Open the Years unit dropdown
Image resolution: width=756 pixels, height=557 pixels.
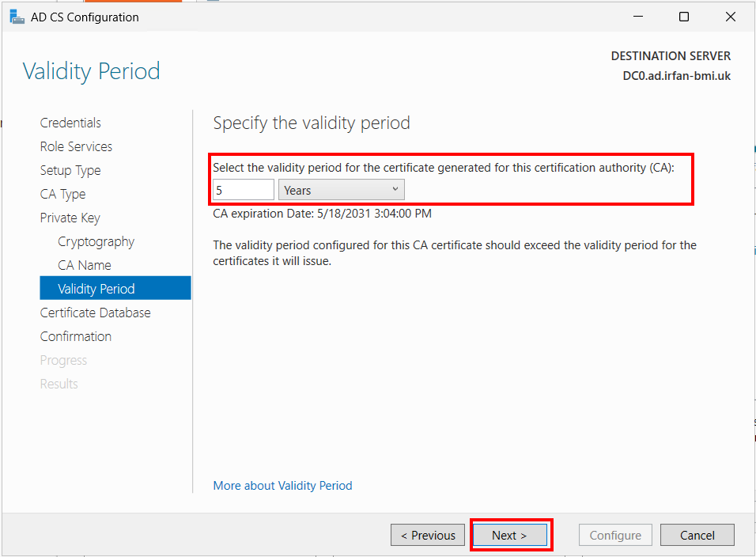(x=342, y=190)
